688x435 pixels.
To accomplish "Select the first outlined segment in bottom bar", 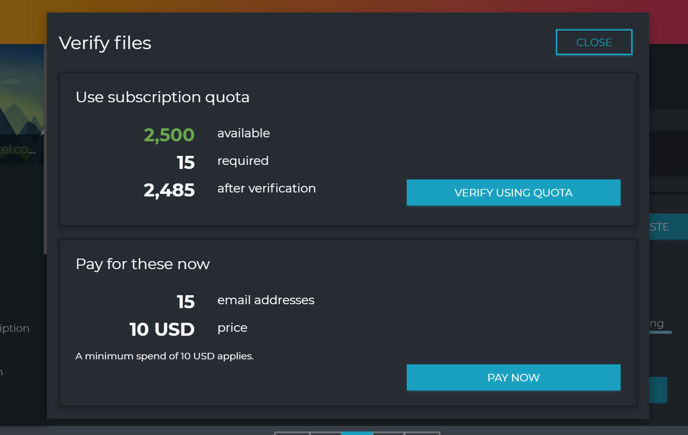I will pyautogui.click(x=292, y=433).
